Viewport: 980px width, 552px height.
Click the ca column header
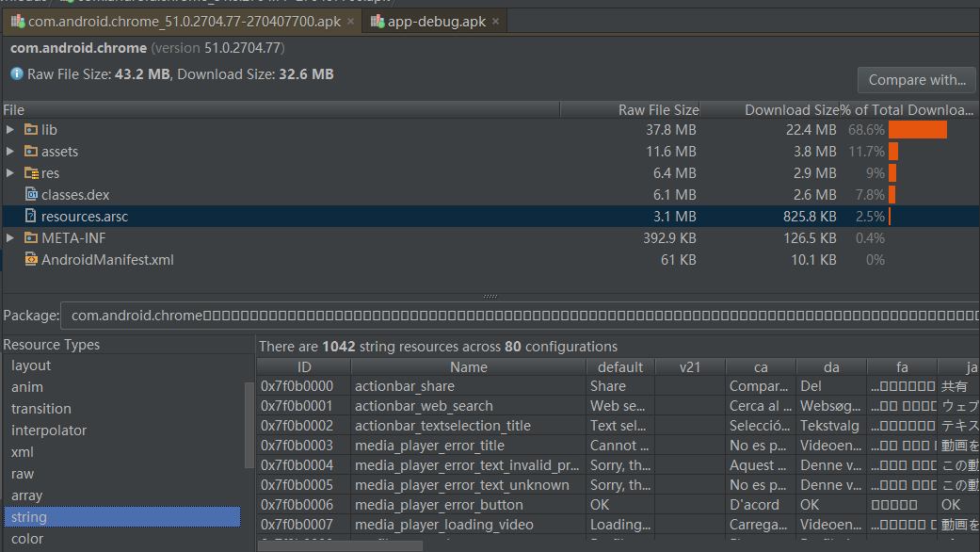761,367
